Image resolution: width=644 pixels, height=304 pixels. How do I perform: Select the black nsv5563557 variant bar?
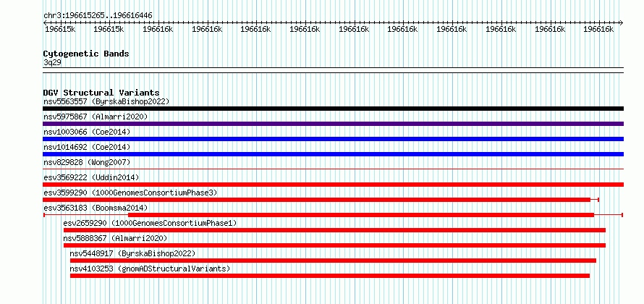click(x=333, y=109)
